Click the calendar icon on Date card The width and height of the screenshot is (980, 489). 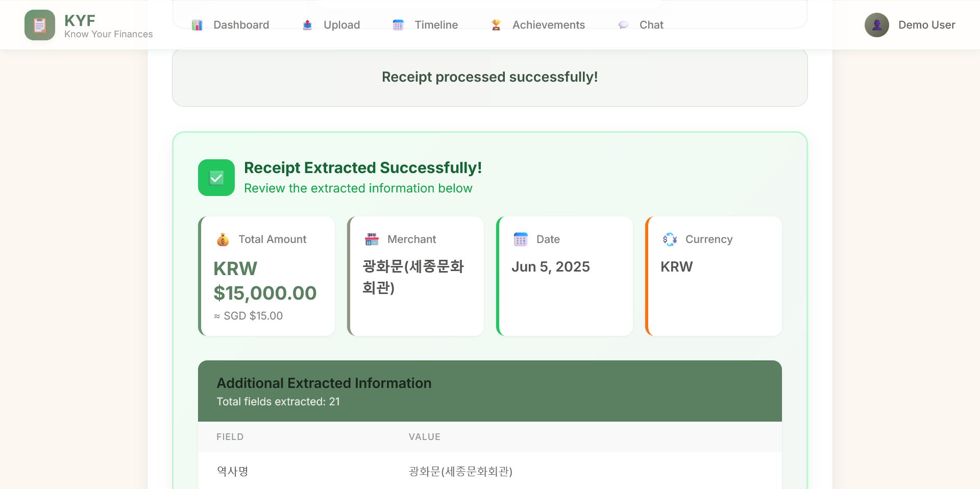520,239
